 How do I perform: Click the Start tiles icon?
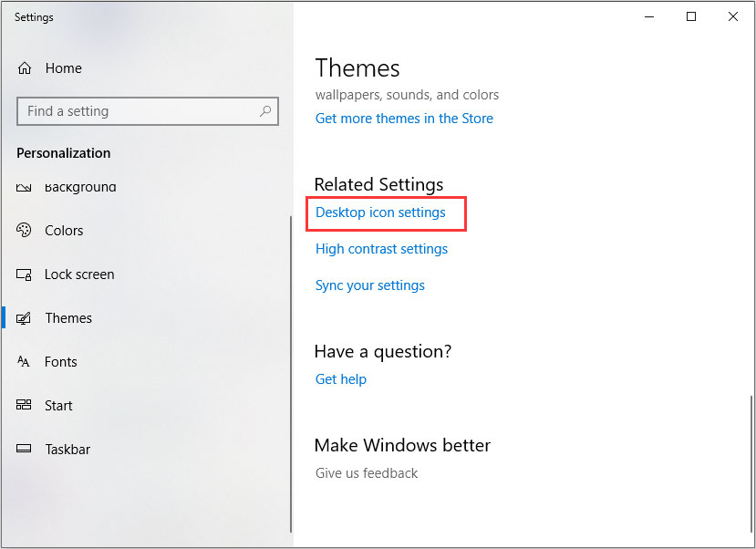tap(24, 405)
